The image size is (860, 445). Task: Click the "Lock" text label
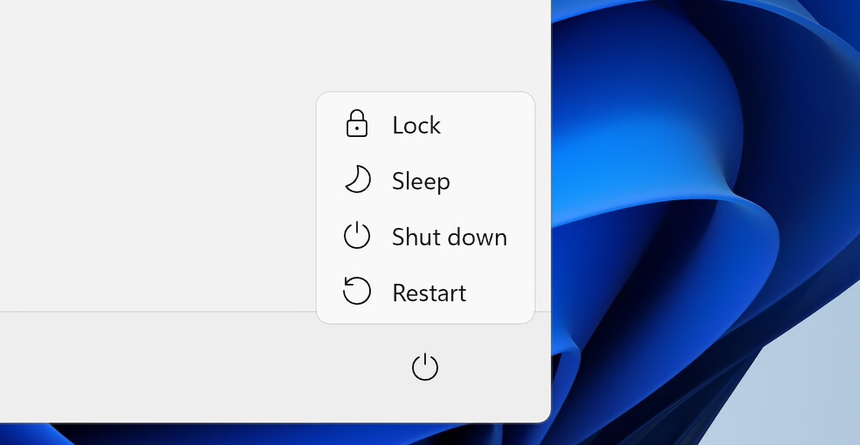click(x=416, y=125)
